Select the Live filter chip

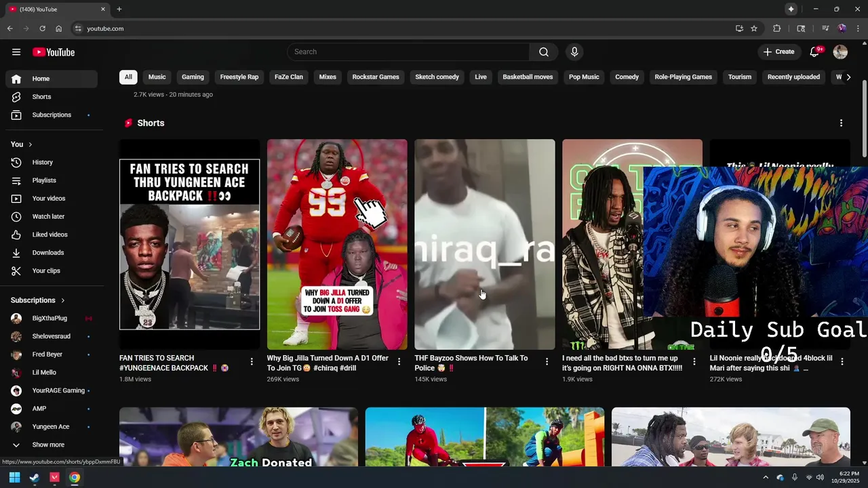[481, 77]
